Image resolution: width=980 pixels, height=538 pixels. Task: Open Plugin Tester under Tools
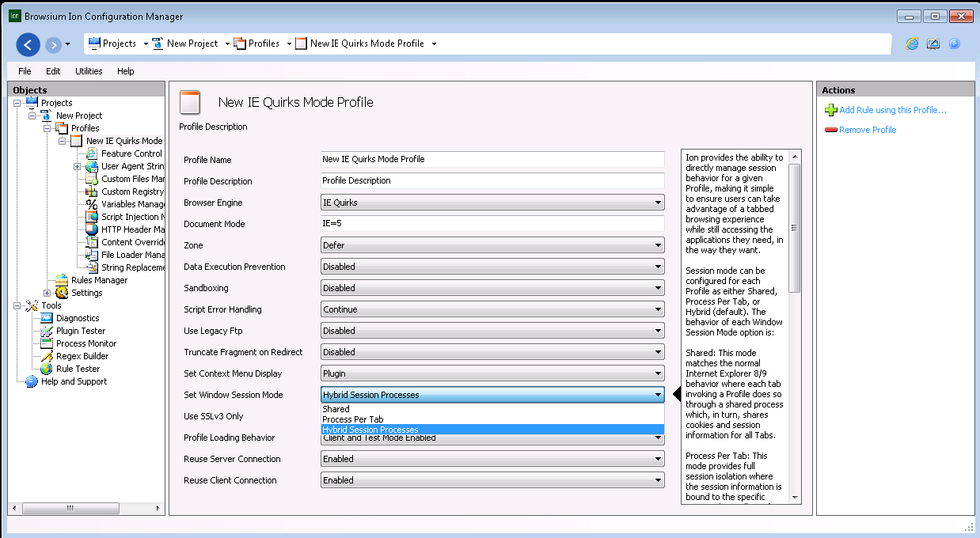pos(81,331)
